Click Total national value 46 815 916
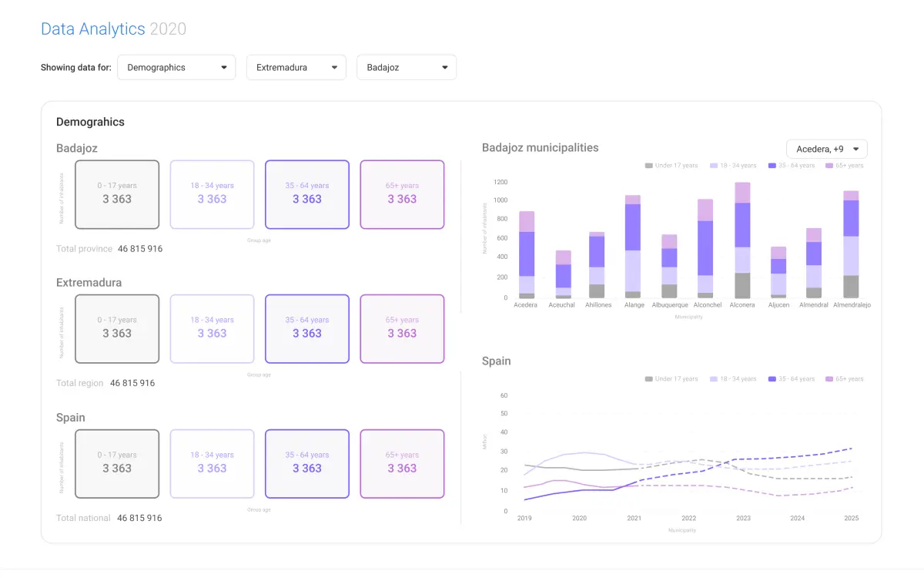924x578 pixels. click(x=139, y=518)
